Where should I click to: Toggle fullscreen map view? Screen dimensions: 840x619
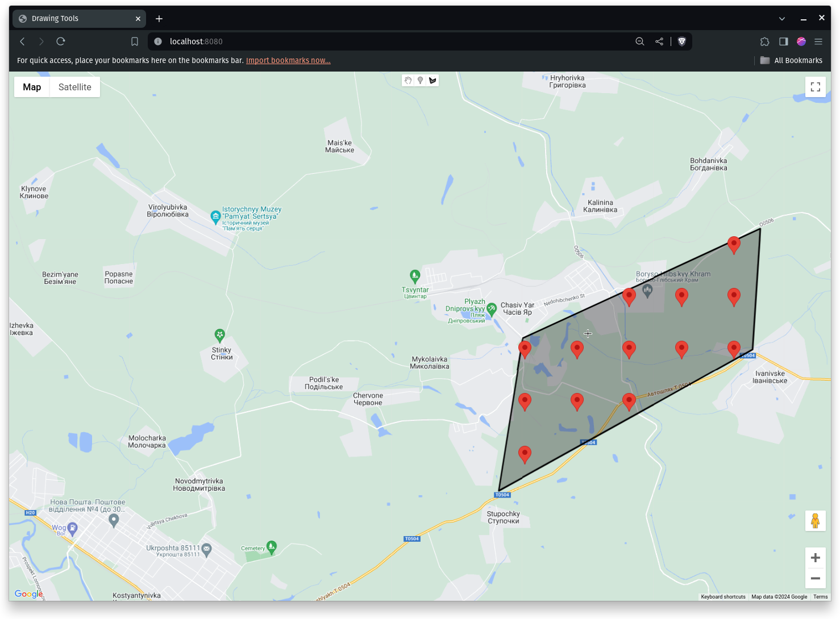coord(816,87)
